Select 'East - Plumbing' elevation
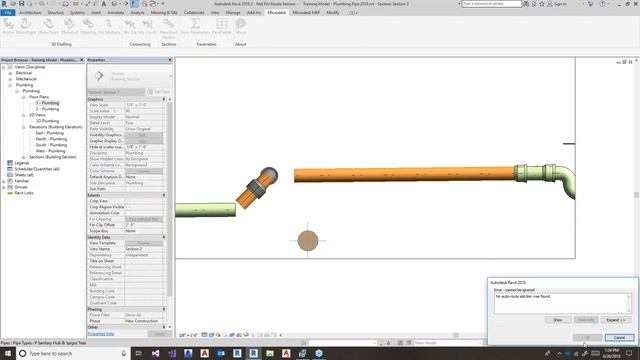 (x=49, y=133)
